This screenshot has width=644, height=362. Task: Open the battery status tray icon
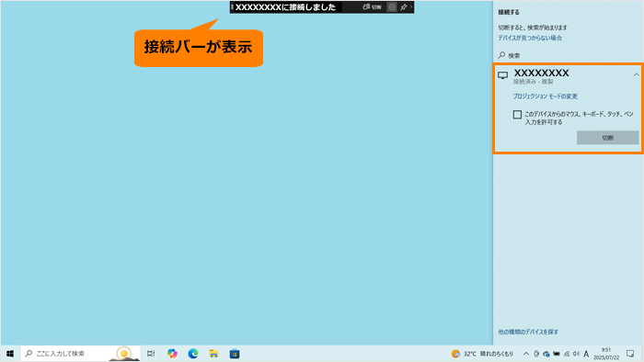556,354
